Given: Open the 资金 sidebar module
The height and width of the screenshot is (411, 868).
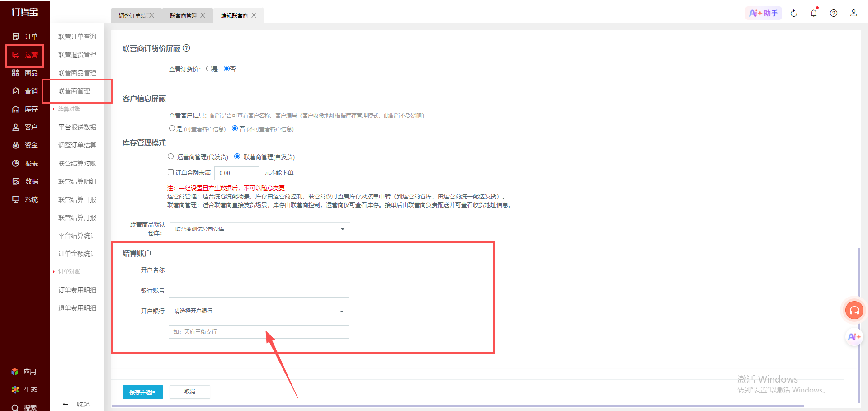Looking at the screenshot, I should (25, 145).
